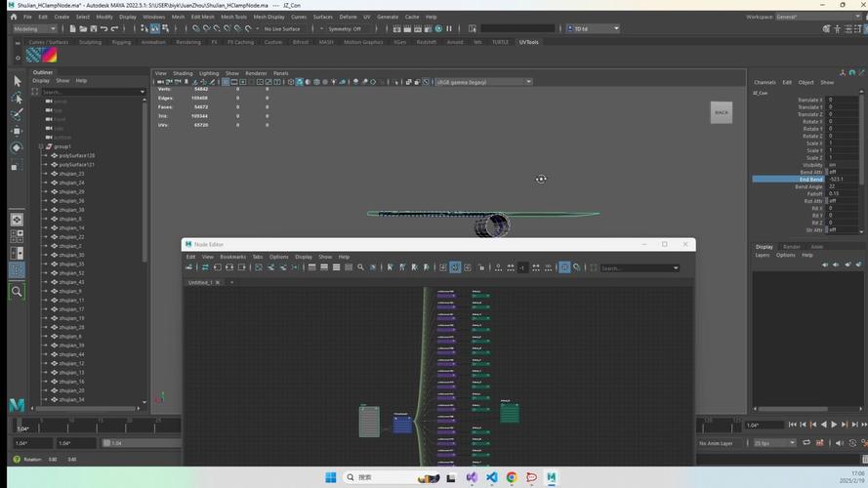Activate the Rotate tool in toolbox
This screenshot has height=488, width=868.
click(17, 147)
